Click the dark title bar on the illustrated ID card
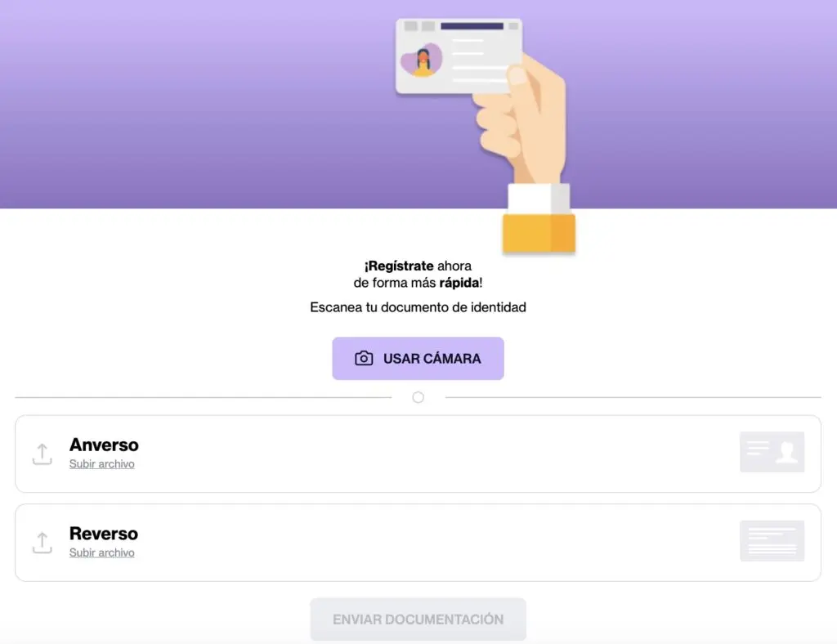The height and width of the screenshot is (644, 837). pos(472,26)
